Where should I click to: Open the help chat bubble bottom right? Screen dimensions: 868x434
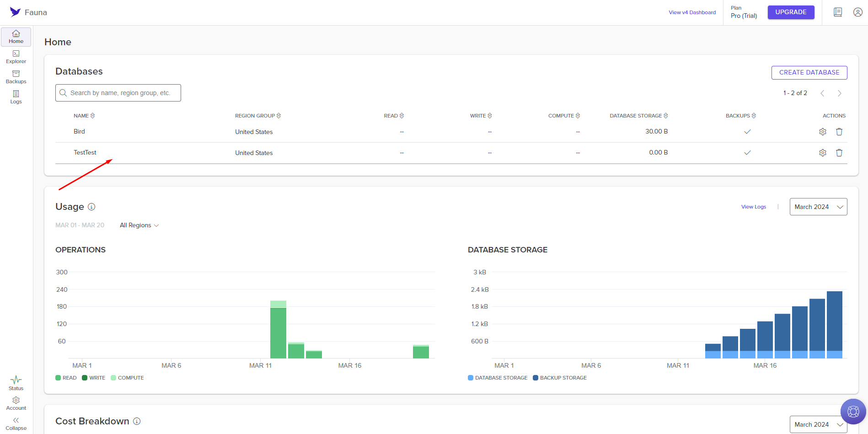[853, 411]
